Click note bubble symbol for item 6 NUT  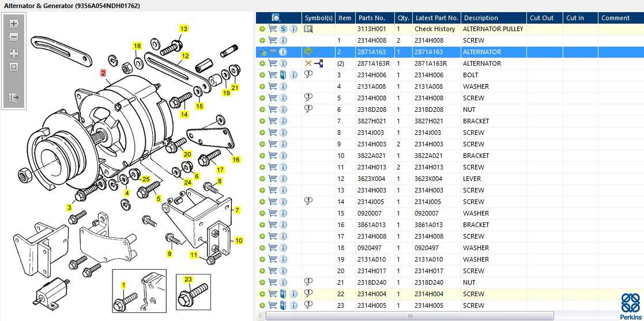pyautogui.click(x=308, y=109)
